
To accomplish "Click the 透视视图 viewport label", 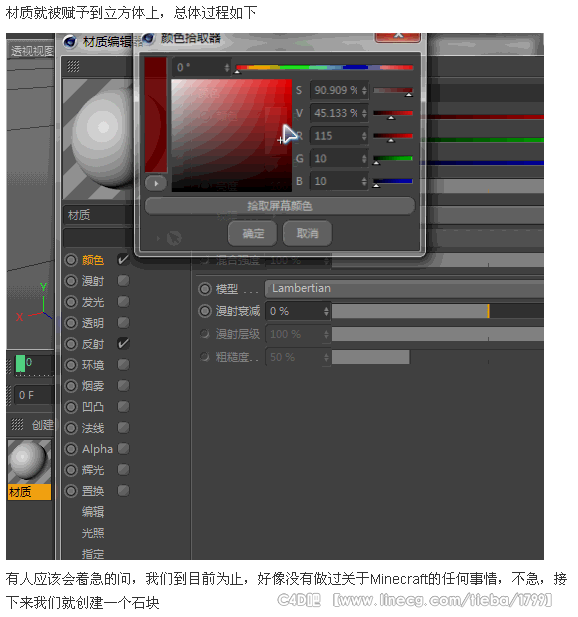I will point(32,51).
